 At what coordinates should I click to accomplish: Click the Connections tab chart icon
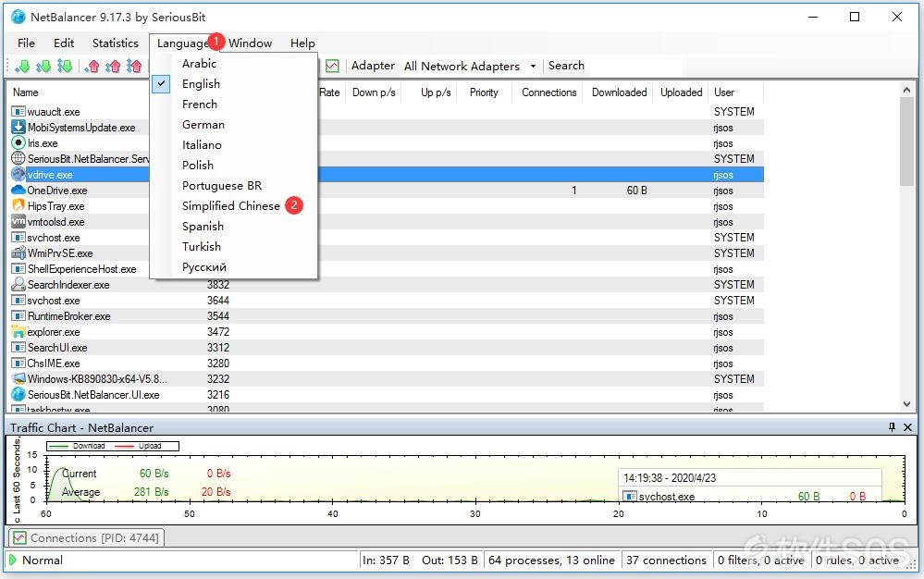click(20, 537)
